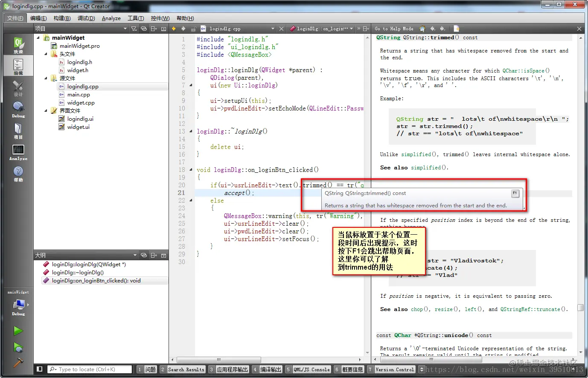Image resolution: width=588 pixels, height=378 pixels.
Task: Go to help home page
Action: 422,29
